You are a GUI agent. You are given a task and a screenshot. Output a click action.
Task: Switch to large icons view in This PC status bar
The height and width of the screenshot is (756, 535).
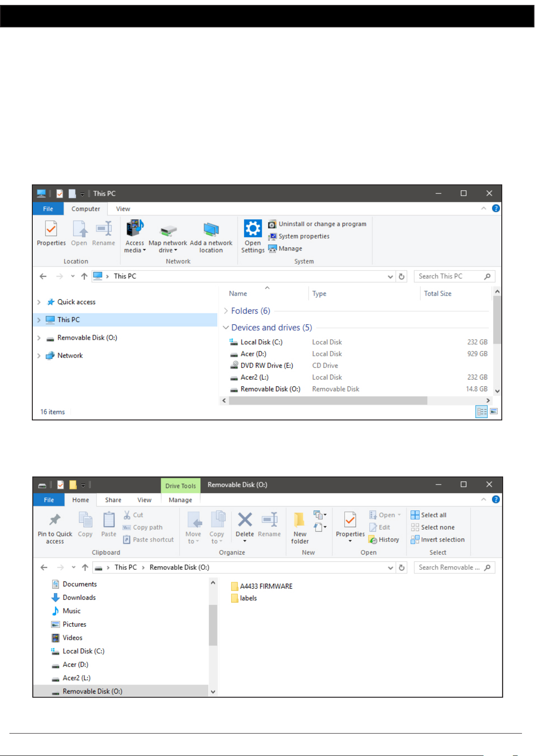pyautogui.click(x=494, y=411)
